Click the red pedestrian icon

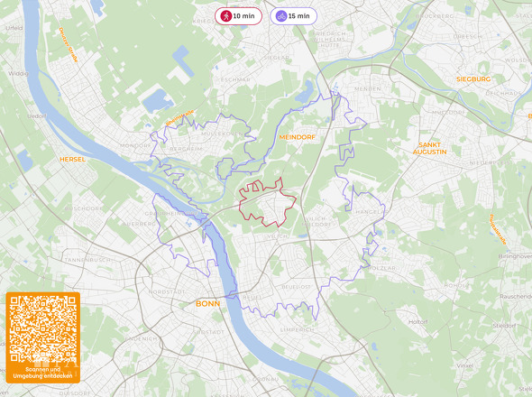(225, 16)
